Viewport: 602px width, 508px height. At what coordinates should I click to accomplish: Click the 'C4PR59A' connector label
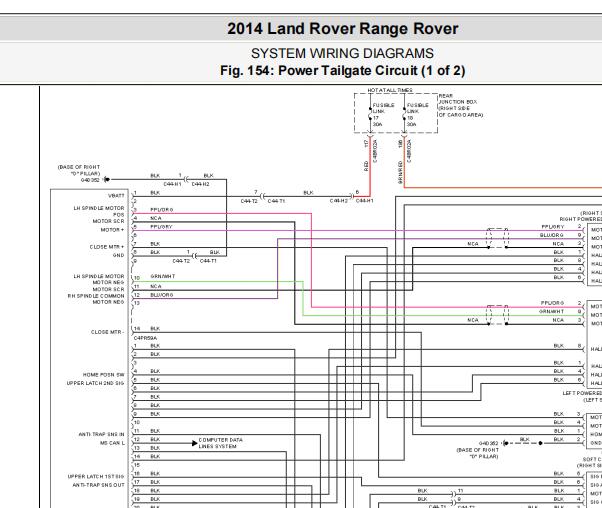pyautogui.click(x=145, y=338)
